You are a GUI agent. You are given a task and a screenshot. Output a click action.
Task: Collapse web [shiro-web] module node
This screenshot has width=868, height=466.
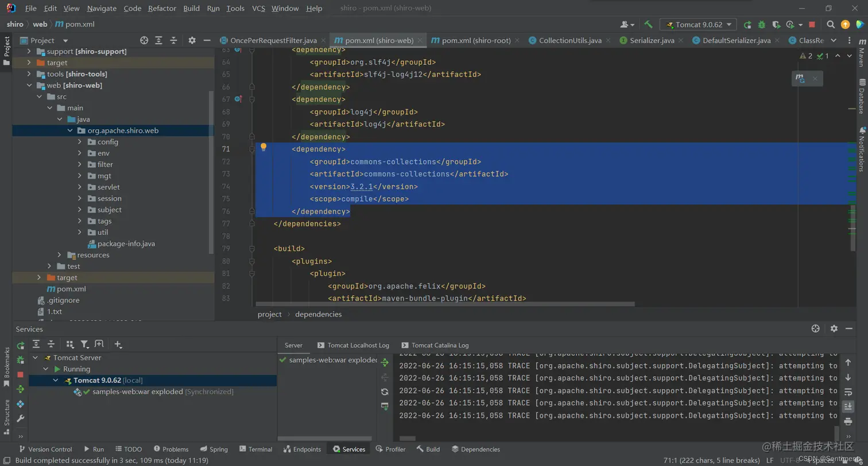coord(29,85)
